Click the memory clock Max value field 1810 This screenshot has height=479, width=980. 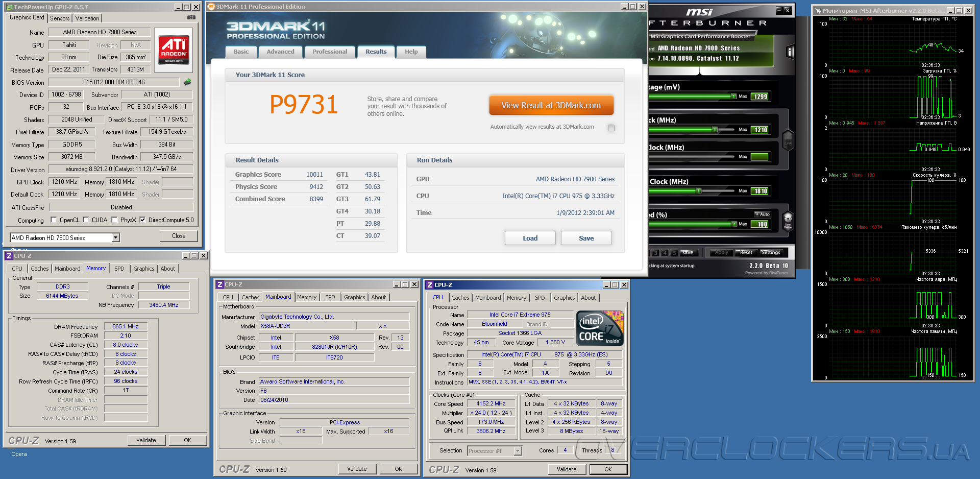[x=760, y=191]
